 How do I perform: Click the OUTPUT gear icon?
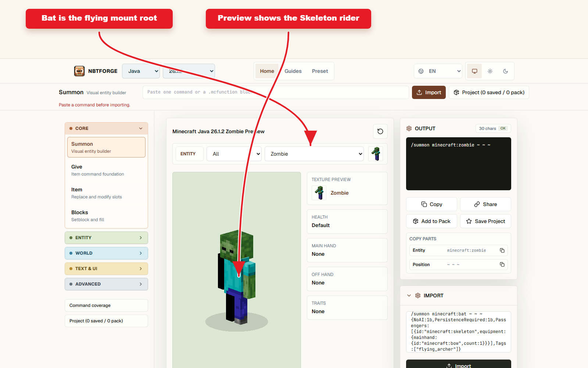(409, 128)
